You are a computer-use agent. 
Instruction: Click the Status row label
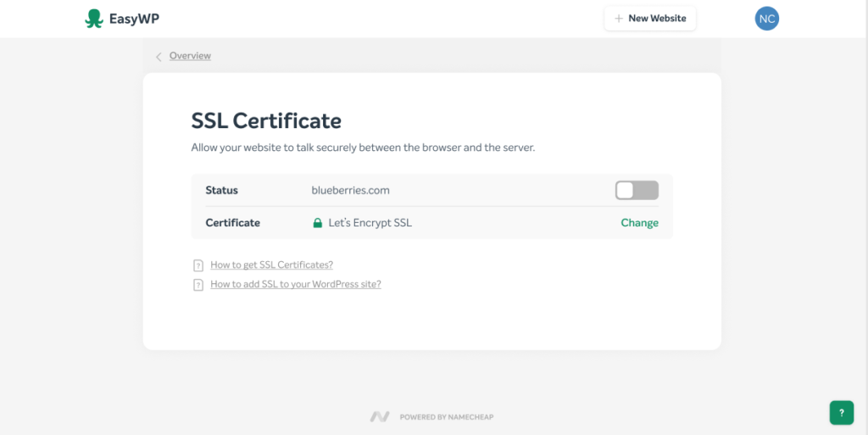[221, 191]
